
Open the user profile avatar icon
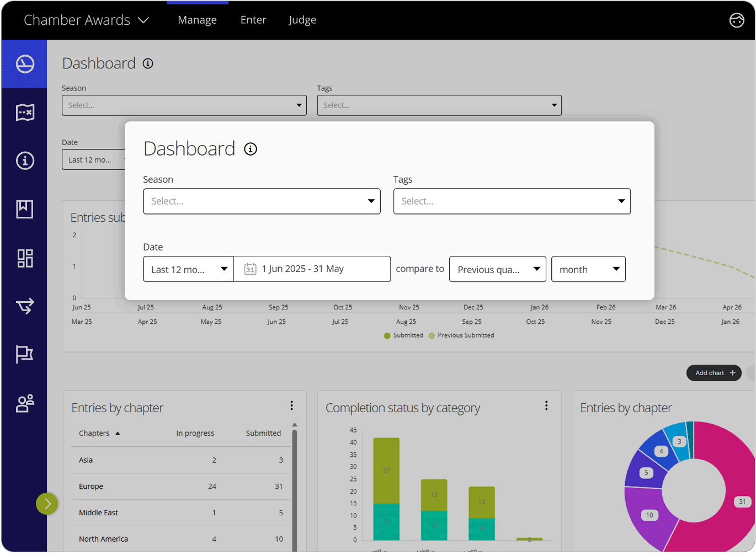coord(737,20)
